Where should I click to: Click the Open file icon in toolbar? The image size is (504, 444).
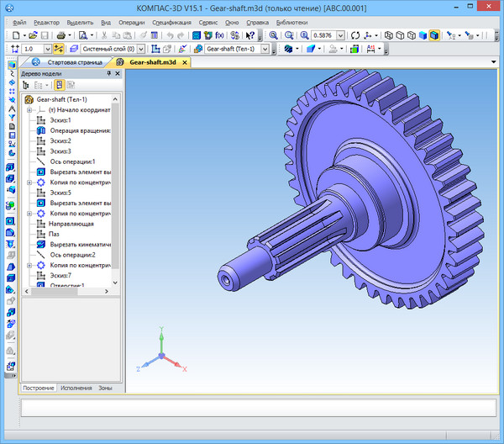click(x=34, y=35)
